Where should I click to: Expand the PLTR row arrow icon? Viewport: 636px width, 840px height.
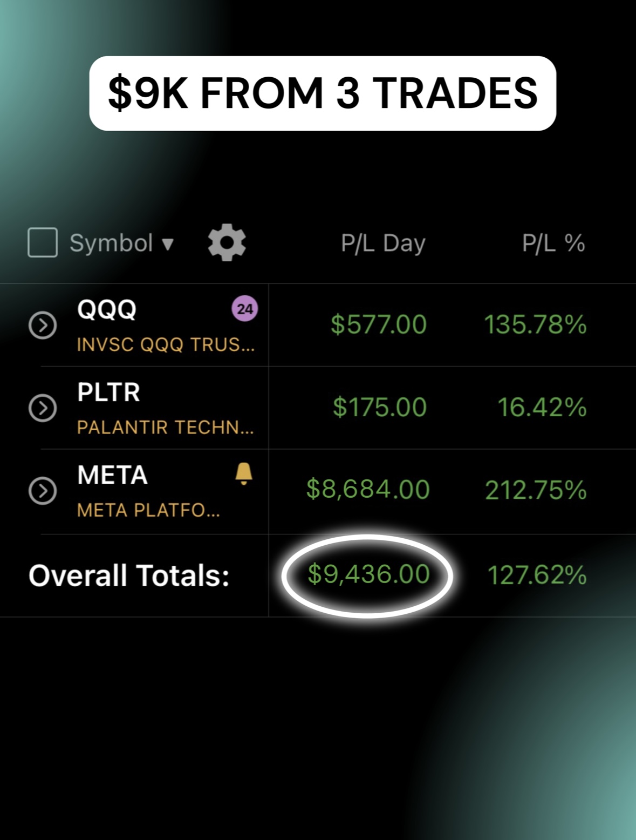(x=43, y=408)
